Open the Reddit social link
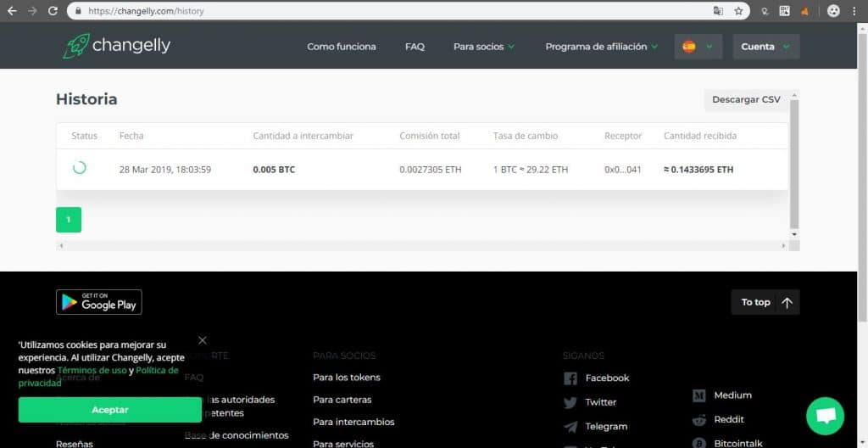This screenshot has height=448, width=868. (719, 420)
